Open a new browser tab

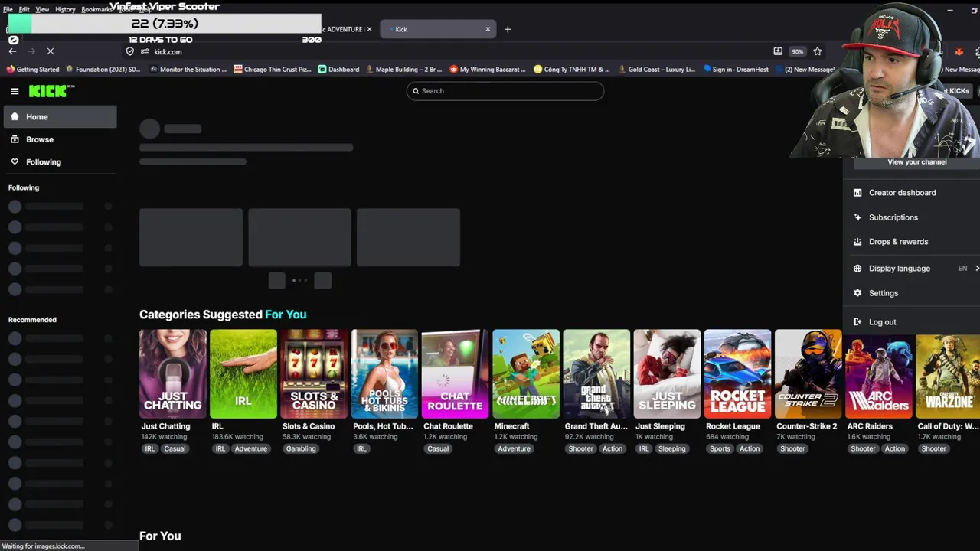[507, 29]
